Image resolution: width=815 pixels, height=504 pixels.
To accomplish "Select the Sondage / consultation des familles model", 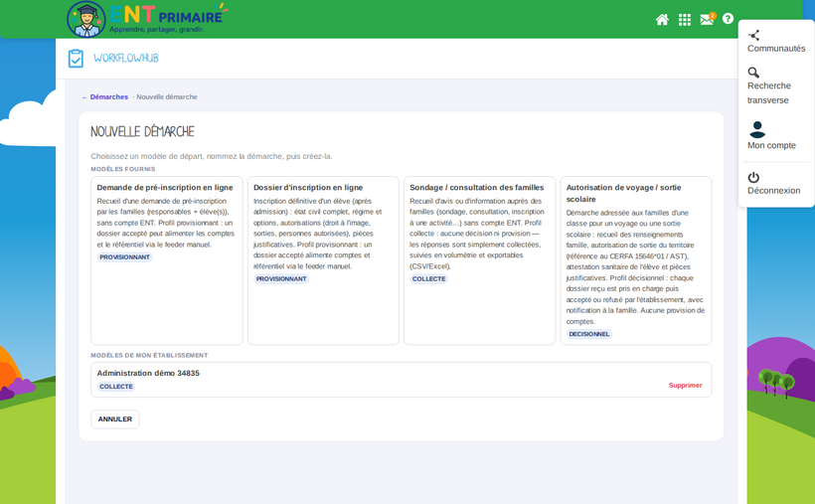I will (x=479, y=260).
